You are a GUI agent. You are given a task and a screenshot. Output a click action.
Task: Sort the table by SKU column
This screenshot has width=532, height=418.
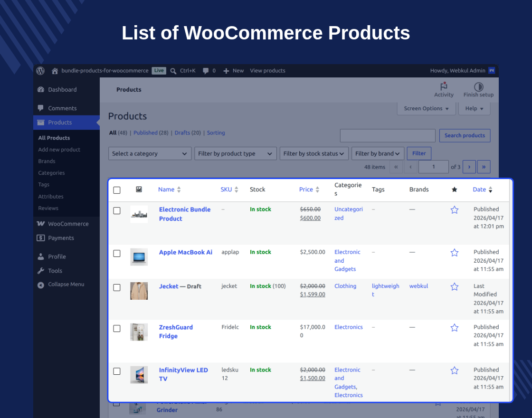pyautogui.click(x=229, y=190)
